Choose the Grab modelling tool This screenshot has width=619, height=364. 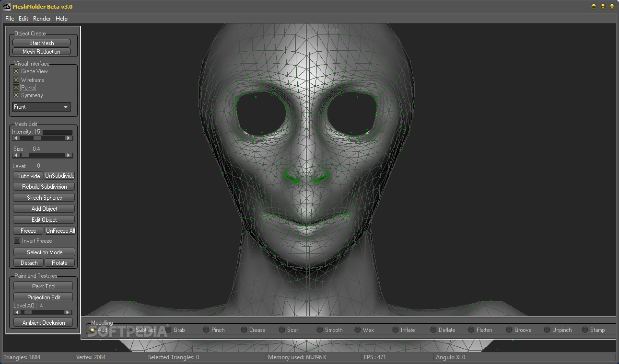click(168, 330)
